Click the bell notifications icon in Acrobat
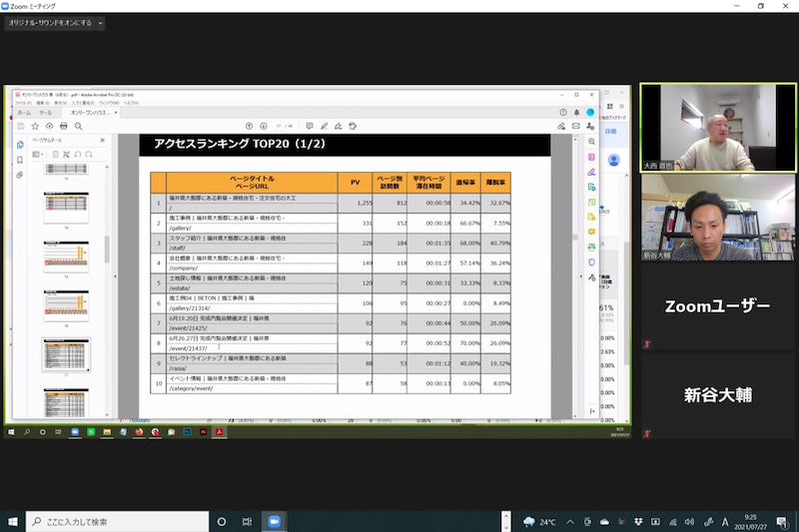Screen dimensions: 799x532 coord(576,112)
